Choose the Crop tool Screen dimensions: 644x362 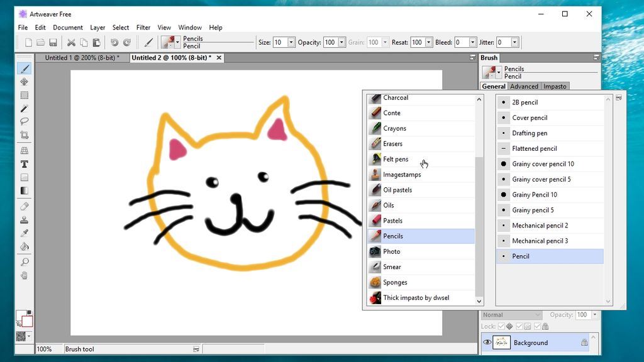tap(25, 135)
